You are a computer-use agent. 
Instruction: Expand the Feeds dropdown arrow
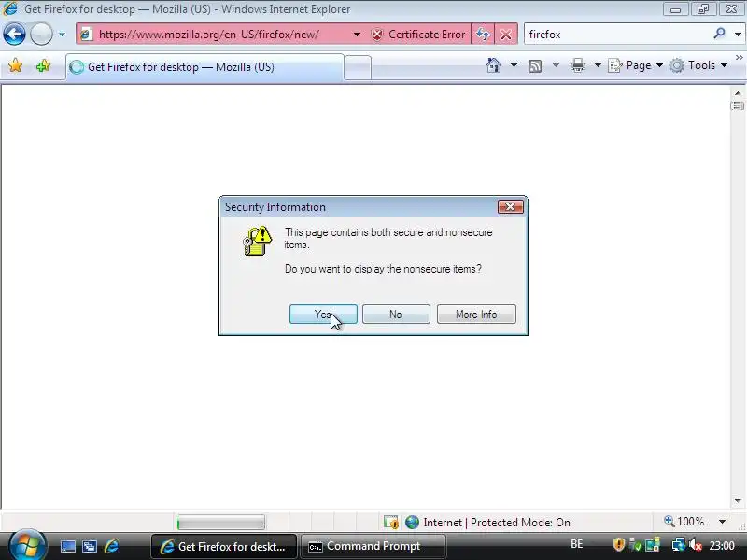click(x=556, y=65)
